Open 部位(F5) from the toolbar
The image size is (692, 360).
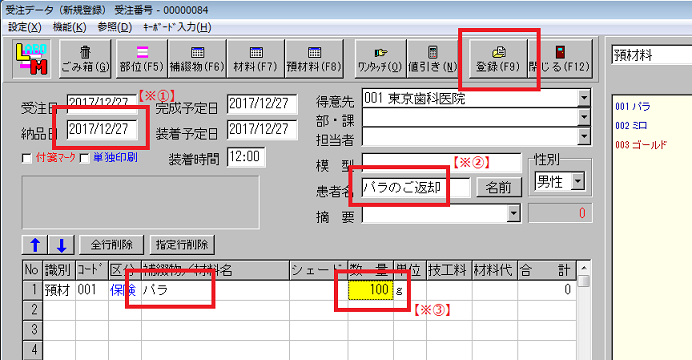142,58
